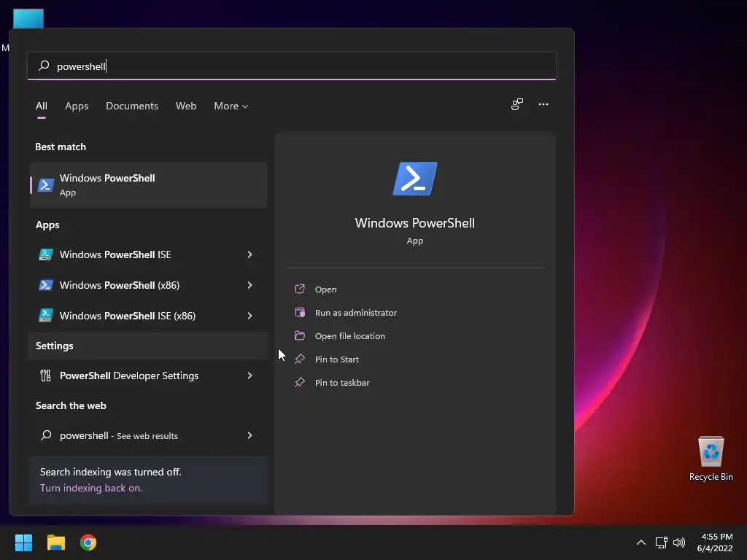Show hidden system tray icons

click(x=641, y=542)
